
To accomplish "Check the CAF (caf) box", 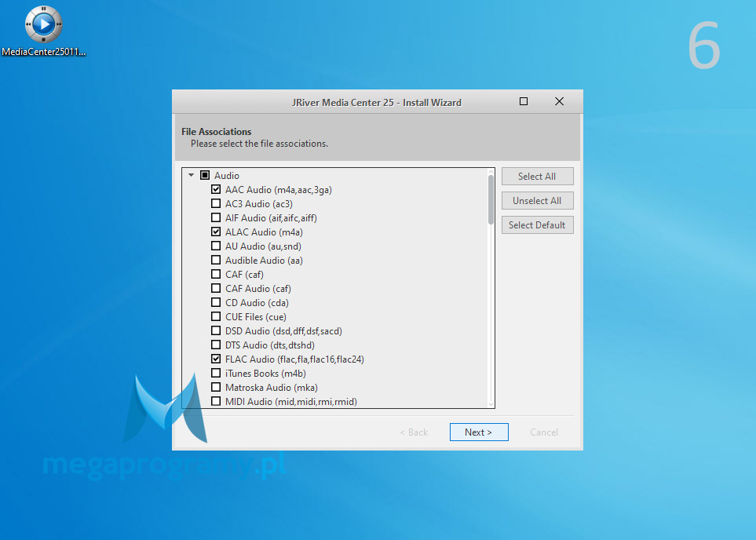I will point(216,275).
